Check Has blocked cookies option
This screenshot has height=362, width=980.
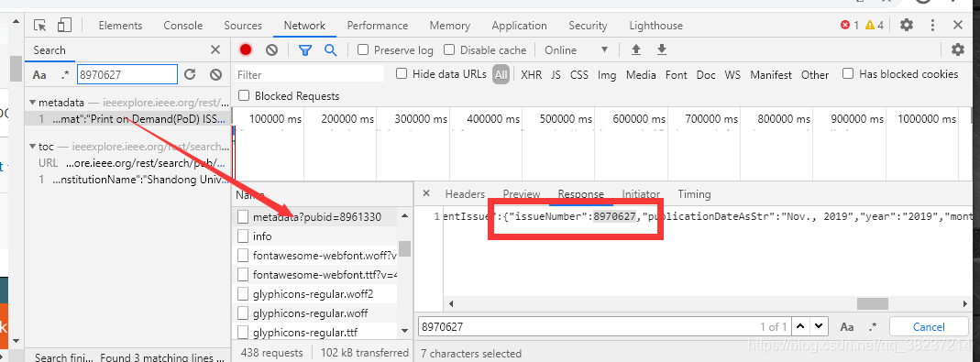[x=848, y=74]
